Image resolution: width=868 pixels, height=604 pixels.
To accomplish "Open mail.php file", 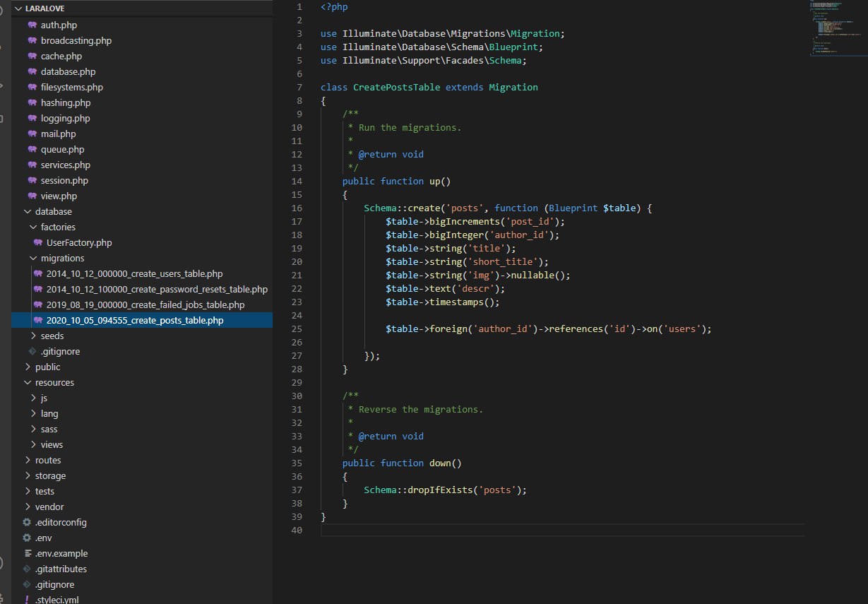I will coord(59,134).
